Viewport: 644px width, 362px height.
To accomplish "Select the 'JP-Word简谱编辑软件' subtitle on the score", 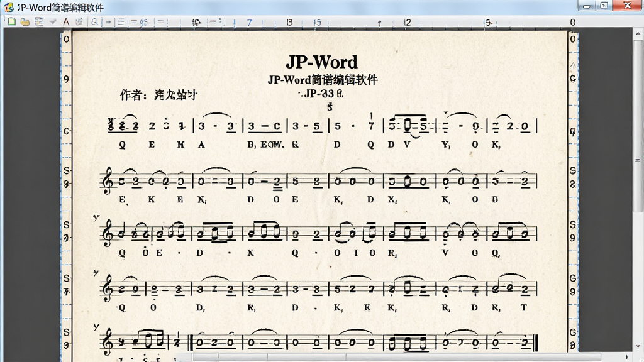I will point(323,80).
